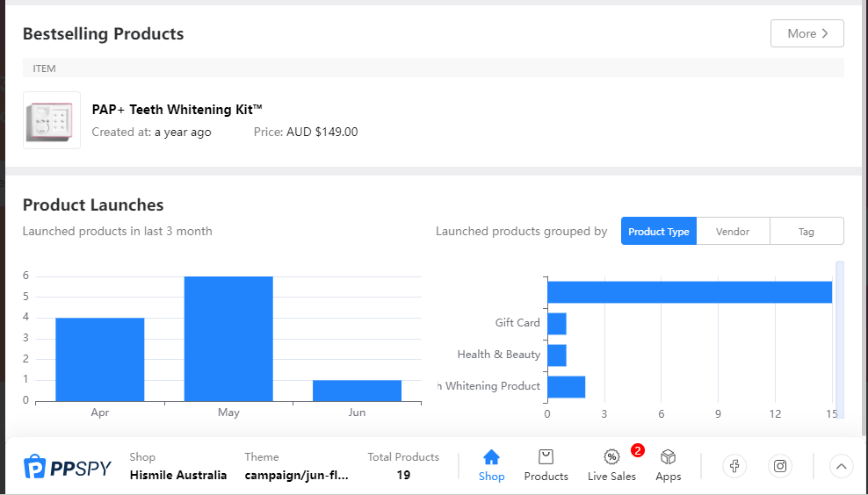Open the Live Sales icon
Viewport: 868px width, 495px height.
(x=611, y=457)
